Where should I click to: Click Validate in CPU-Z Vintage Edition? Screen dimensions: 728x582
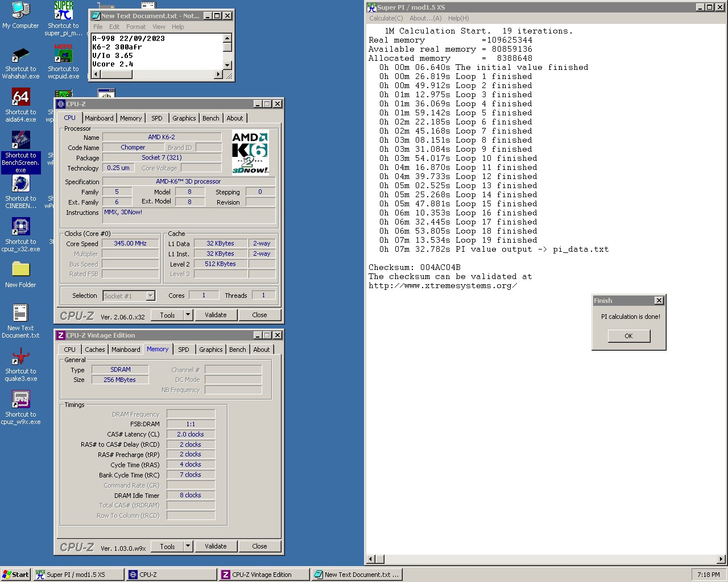click(216, 546)
